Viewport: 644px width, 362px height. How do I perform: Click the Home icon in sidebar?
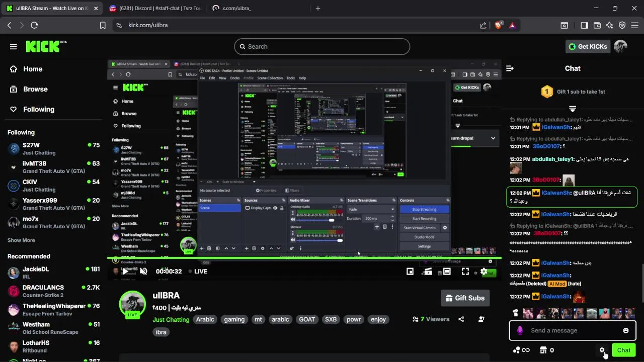(14, 69)
